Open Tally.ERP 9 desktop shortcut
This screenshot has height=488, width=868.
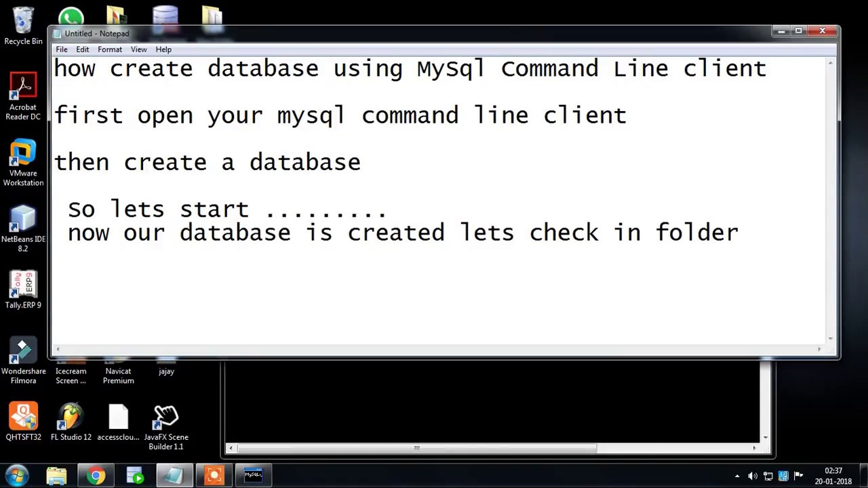(23, 289)
